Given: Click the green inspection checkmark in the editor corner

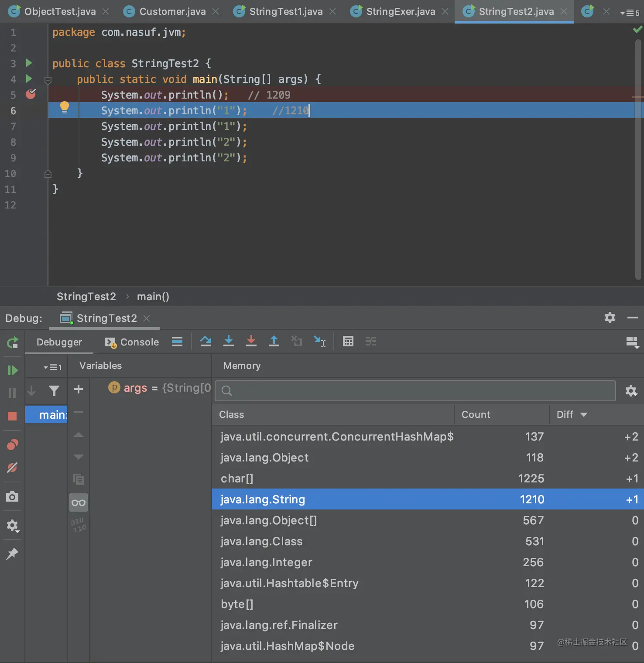Looking at the screenshot, I should [x=637, y=29].
